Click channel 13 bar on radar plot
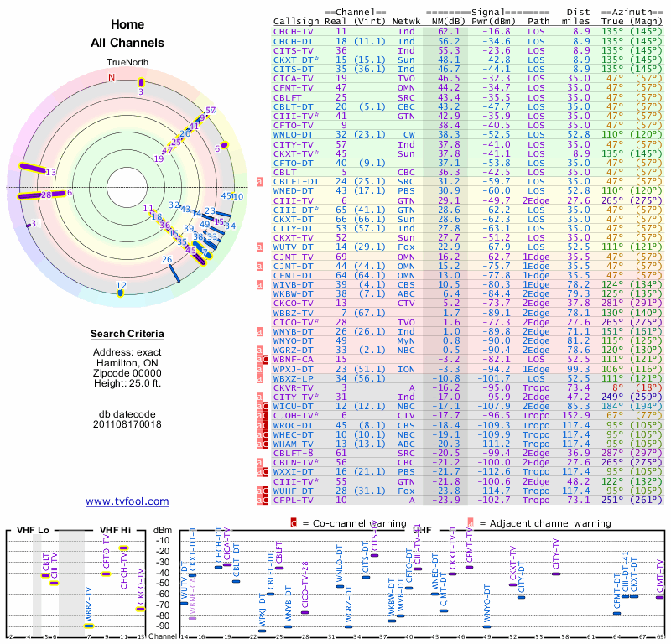This screenshot has height=644, width=671. (x=33, y=169)
